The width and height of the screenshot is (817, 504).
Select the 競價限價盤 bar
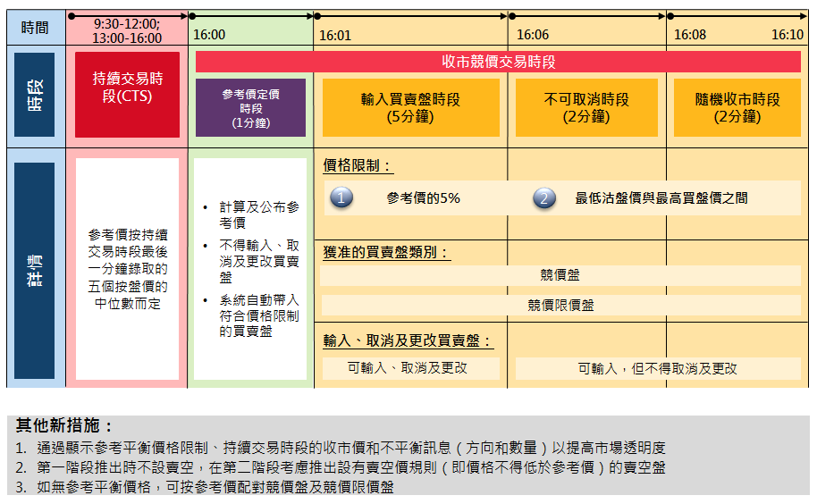pos(560,305)
